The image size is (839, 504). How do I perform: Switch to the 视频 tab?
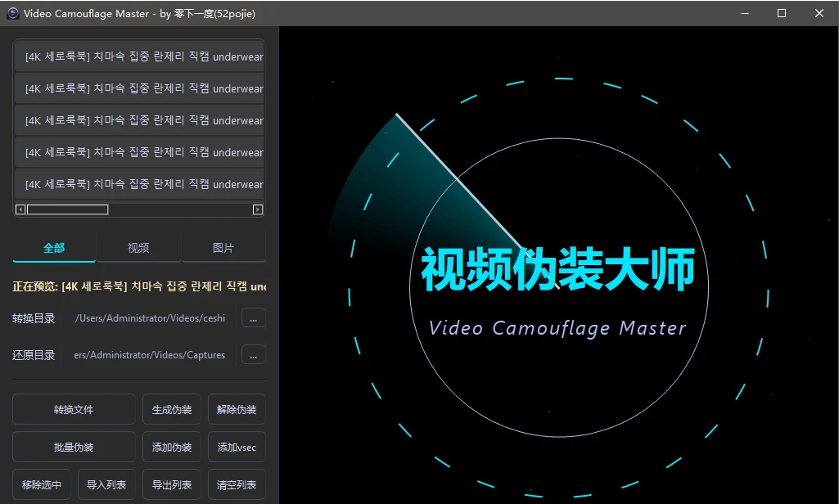pos(138,247)
